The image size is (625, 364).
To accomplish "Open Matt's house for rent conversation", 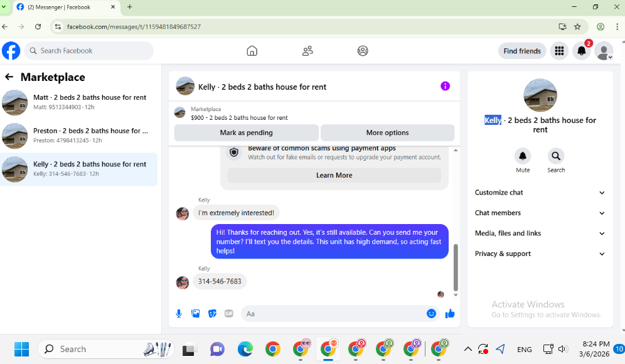I will click(x=79, y=102).
